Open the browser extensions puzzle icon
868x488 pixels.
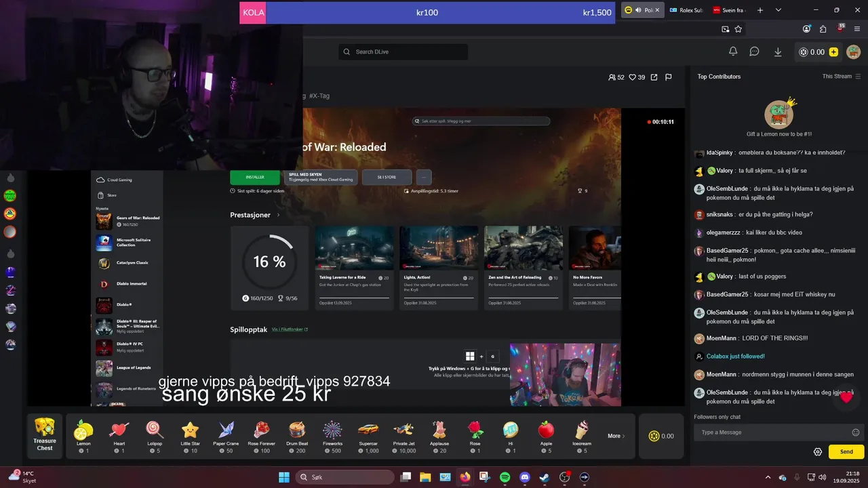click(x=823, y=29)
